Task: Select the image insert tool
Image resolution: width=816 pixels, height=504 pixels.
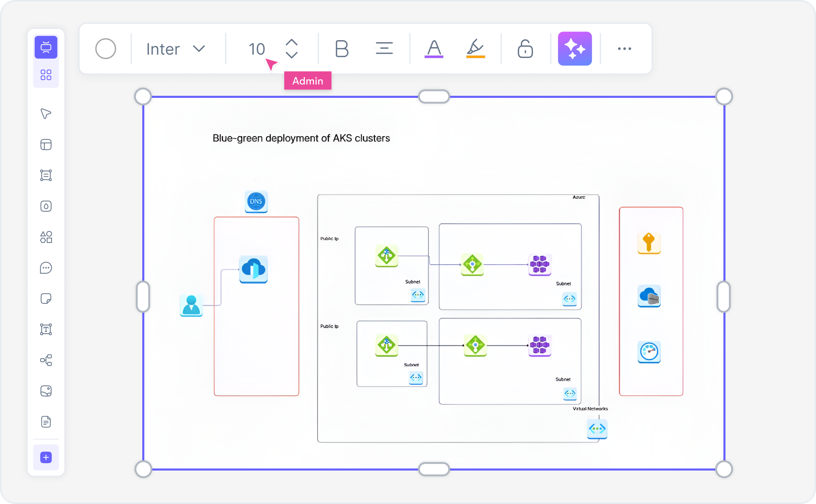Action: point(46,391)
